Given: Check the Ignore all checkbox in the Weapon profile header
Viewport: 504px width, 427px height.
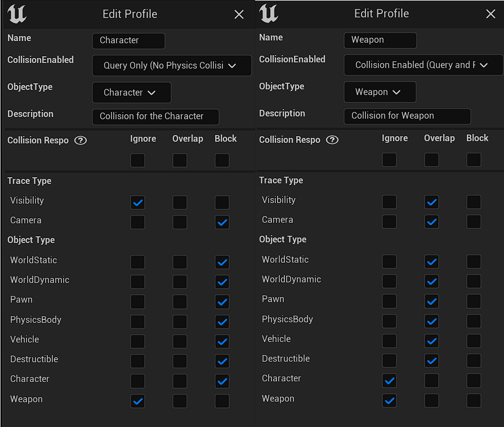Looking at the screenshot, I should coord(389,160).
